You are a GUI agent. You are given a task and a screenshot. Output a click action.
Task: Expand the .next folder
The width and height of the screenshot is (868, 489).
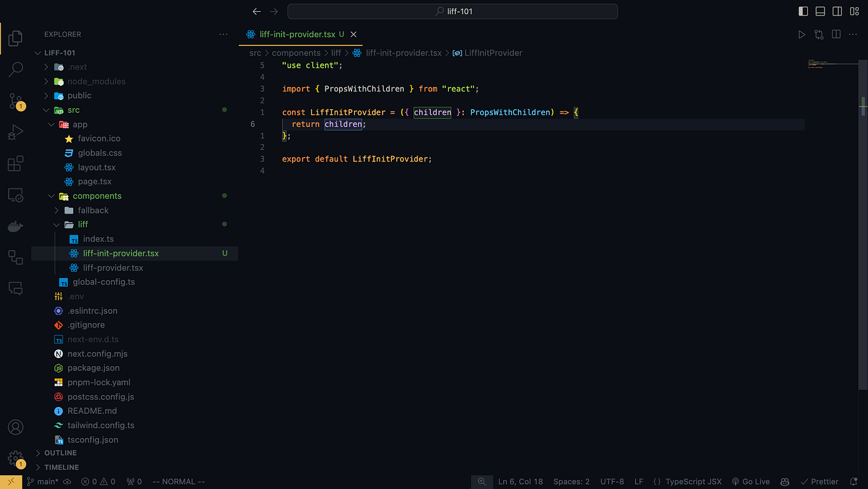click(135, 67)
